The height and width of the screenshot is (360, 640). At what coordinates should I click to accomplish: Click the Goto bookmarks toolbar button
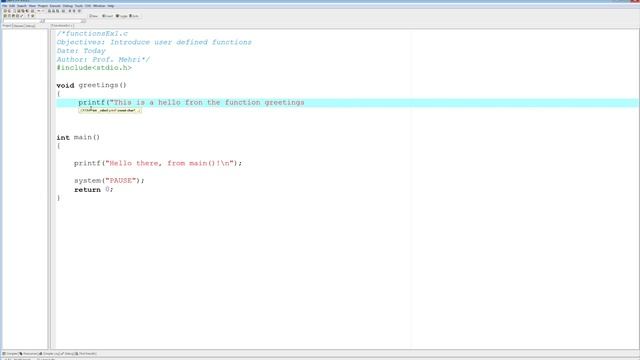[134, 16]
